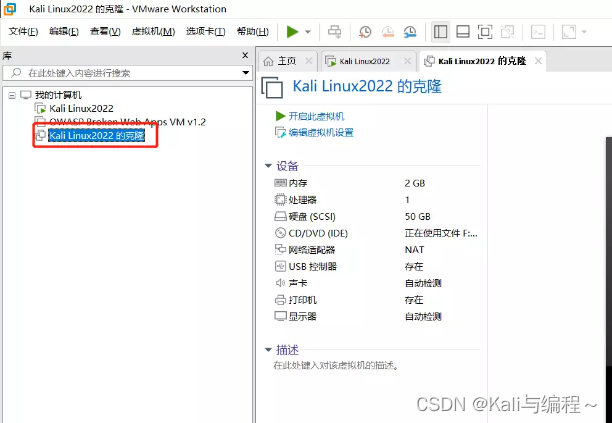The image size is (612, 423).
Task: Click the stretch guest display icon
Action: (x=569, y=32)
